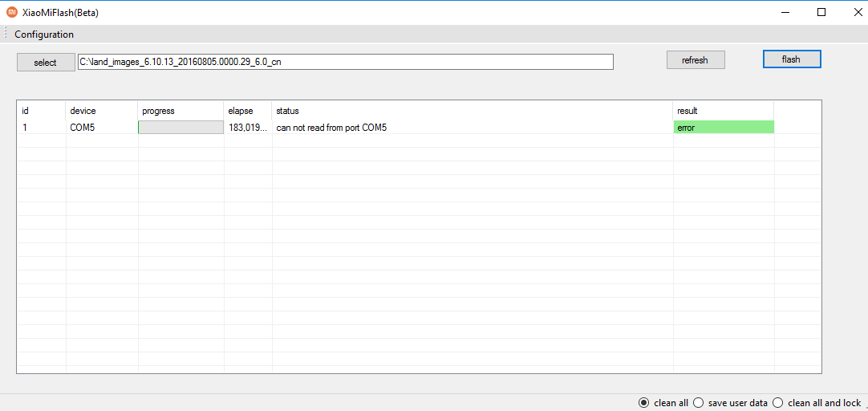Click the flash button

[792, 59]
